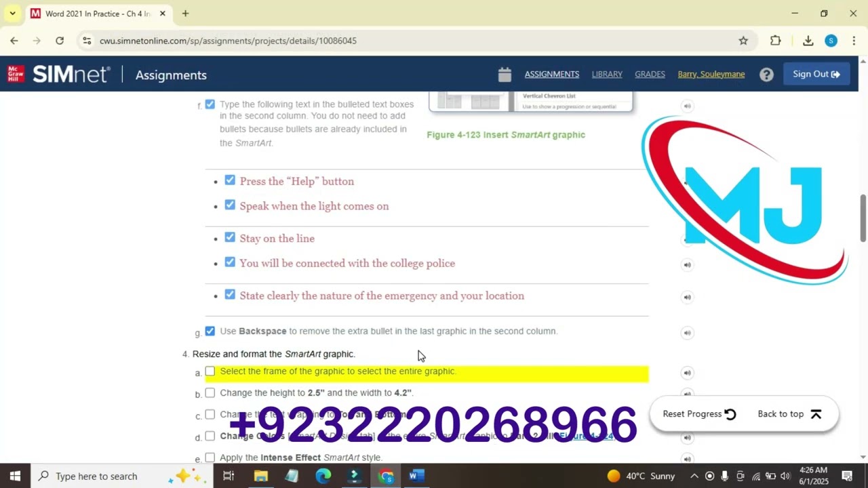Open the volume control in the system tray
The image size is (868, 488).
tap(786, 476)
